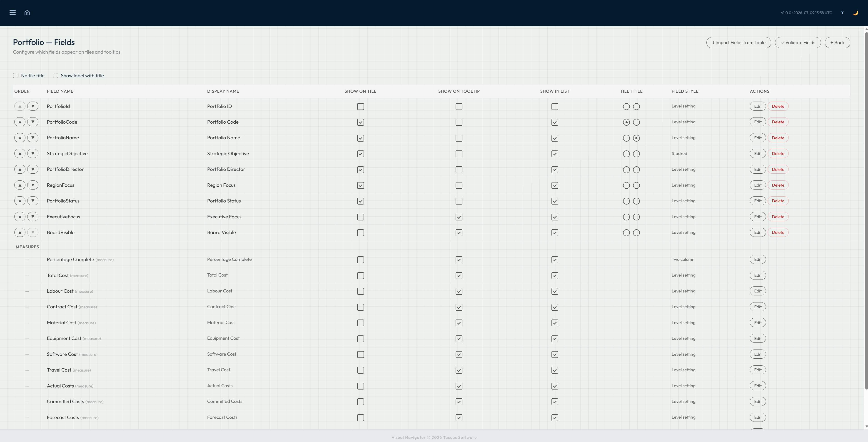Screen dimensions: 868x442
Task: Enable the No tile title checkbox
Action: 15,75
